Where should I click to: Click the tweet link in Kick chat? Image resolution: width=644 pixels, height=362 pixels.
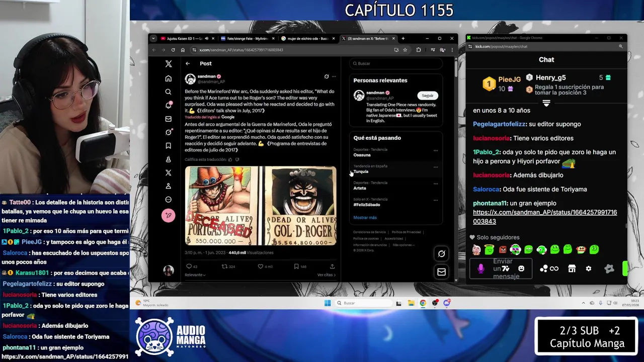[x=545, y=217]
